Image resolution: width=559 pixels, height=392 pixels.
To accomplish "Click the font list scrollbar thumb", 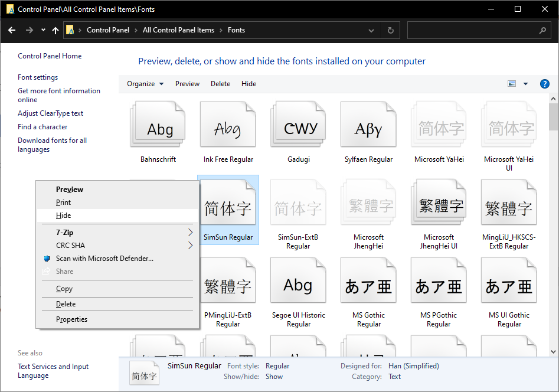I will click(x=553, y=117).
